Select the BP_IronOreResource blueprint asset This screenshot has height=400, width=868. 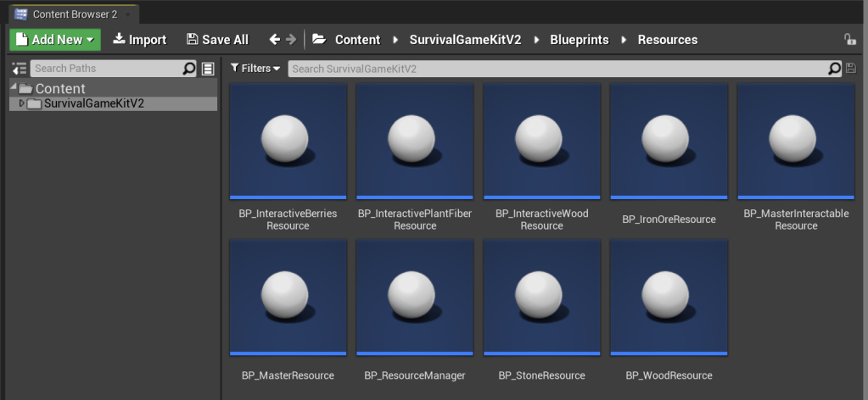point(669,141)
